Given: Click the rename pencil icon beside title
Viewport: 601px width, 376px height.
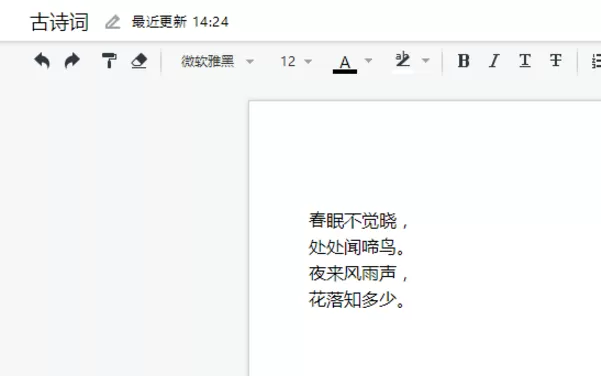Looking at the screenshot, I should (x=113, y=22).
